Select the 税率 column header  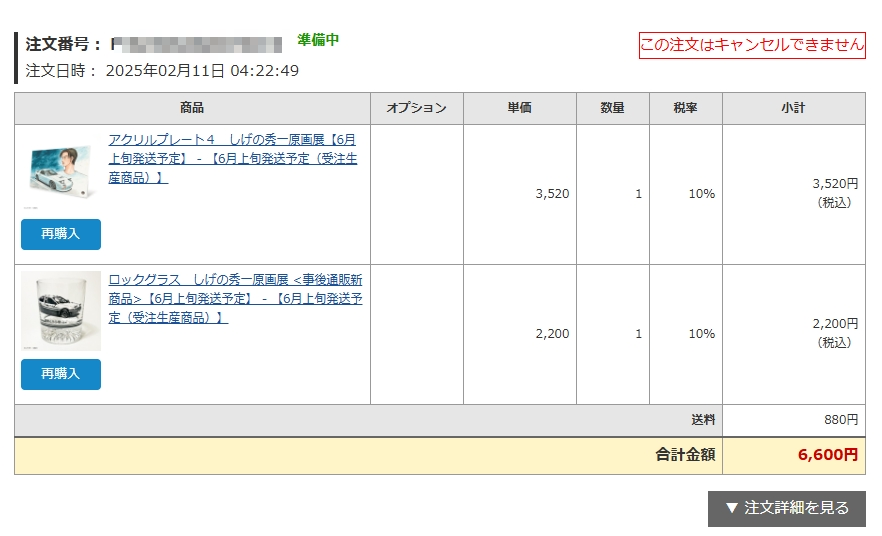(x=686, y=108)
